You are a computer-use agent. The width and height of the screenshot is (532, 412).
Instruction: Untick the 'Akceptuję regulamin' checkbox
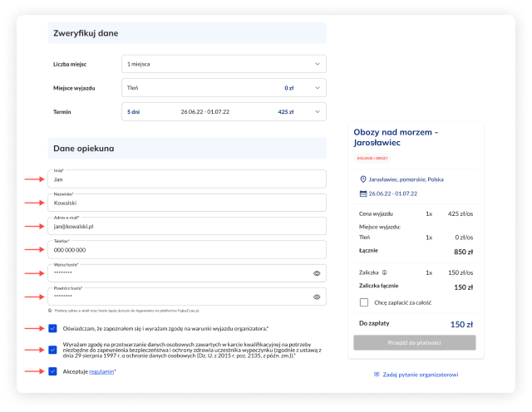click(x=52, y=371)
